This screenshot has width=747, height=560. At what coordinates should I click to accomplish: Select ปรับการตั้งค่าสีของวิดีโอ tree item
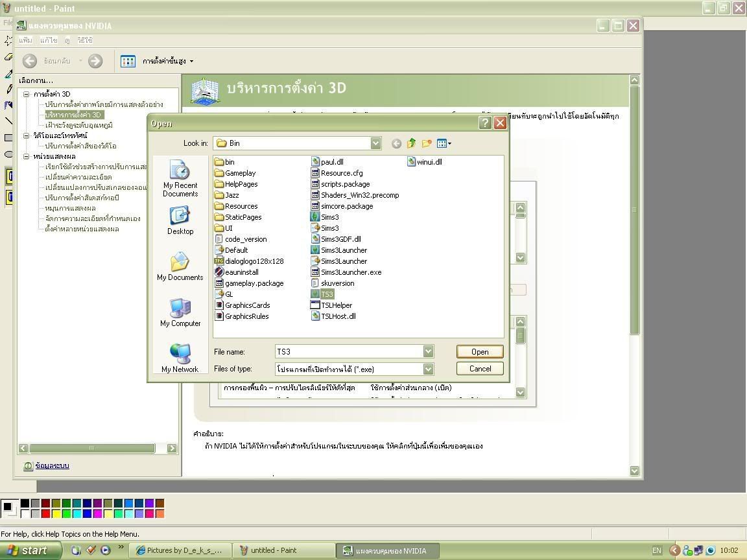tap(80, 146)
